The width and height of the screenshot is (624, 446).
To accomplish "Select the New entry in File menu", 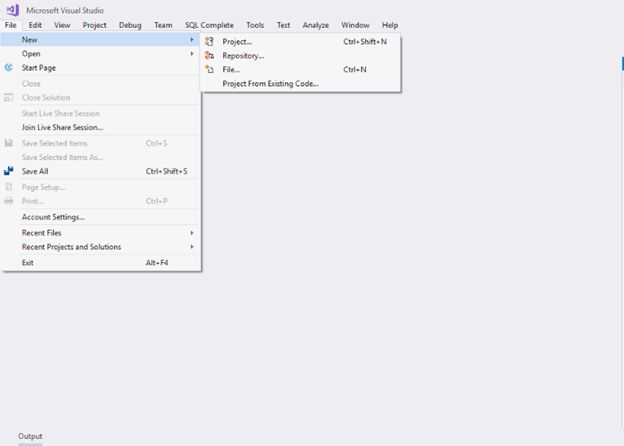I will 100,39.
